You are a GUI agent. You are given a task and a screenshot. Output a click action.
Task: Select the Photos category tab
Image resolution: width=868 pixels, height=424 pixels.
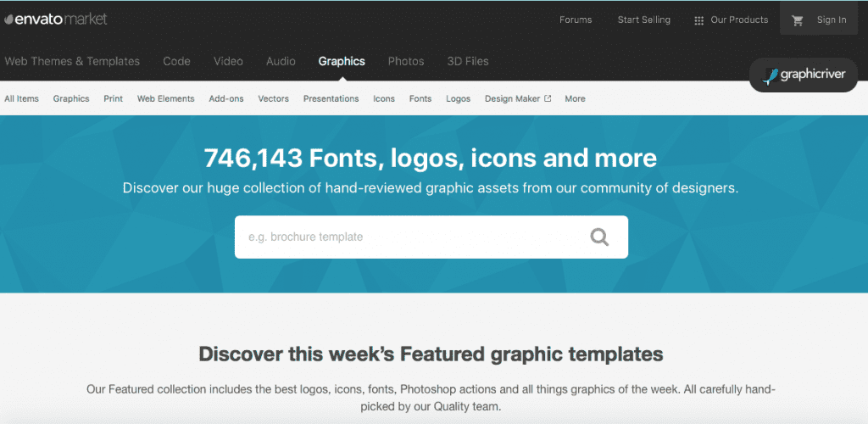(406, 61)
